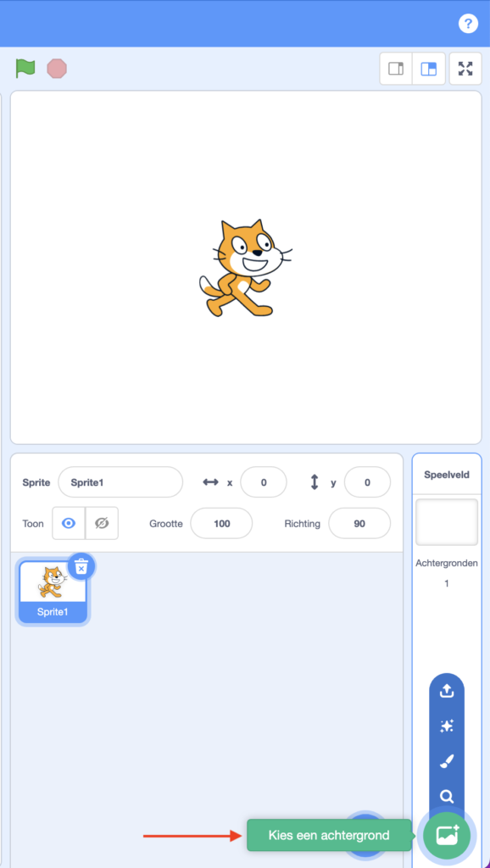This screenshot has height=868, width=490.
Task: Stop the project with the red stop sign
Action: pyautogui.click(x=57, y=69)
